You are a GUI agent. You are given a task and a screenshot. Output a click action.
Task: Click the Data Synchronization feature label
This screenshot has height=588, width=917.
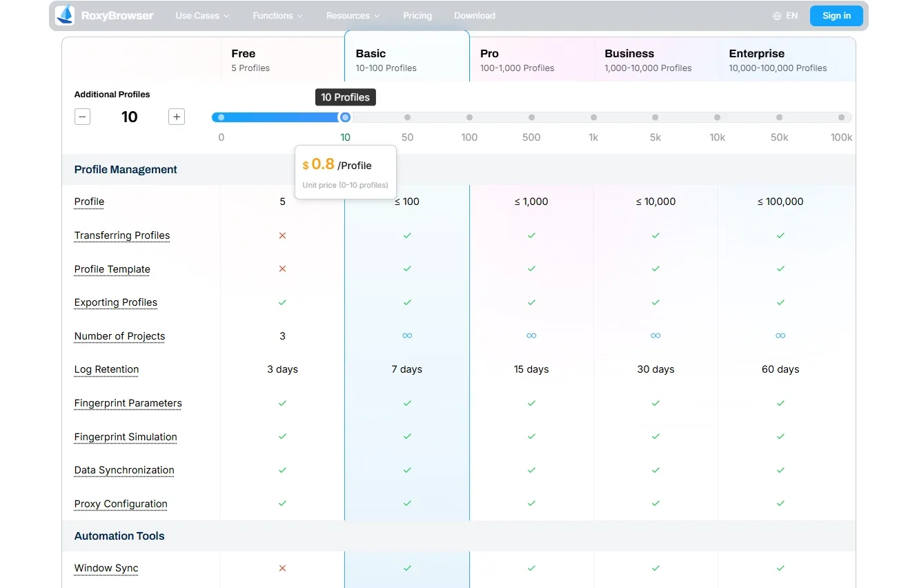[x=124, y=470]
